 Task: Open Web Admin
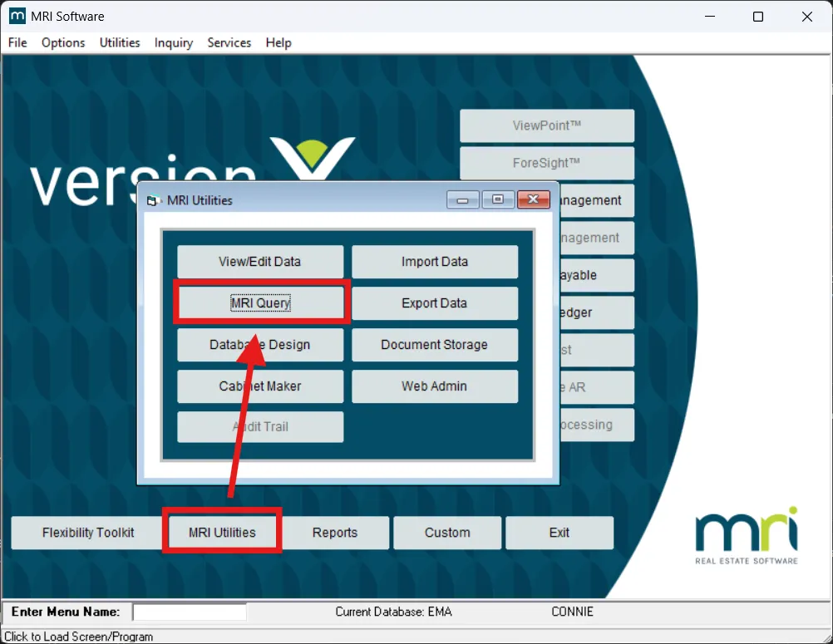point(435,386)
